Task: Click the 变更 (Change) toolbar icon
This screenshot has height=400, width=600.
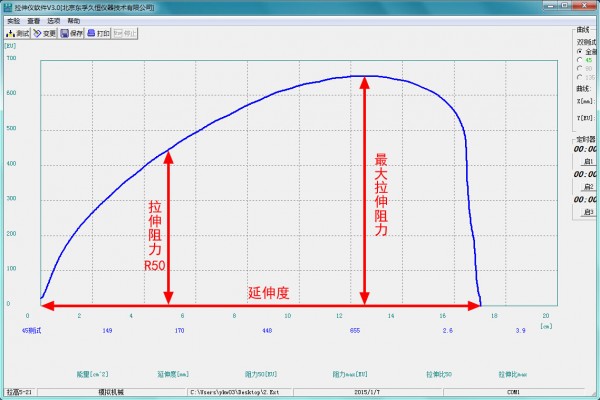Action: 44,33
